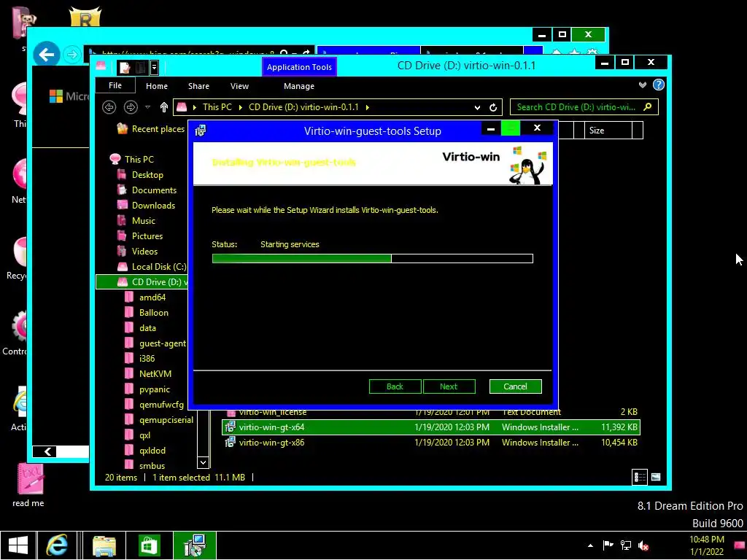This screenshot has width=747, height=560.
Task: Open the Home ribbon tab
Action: coord(157,86)
